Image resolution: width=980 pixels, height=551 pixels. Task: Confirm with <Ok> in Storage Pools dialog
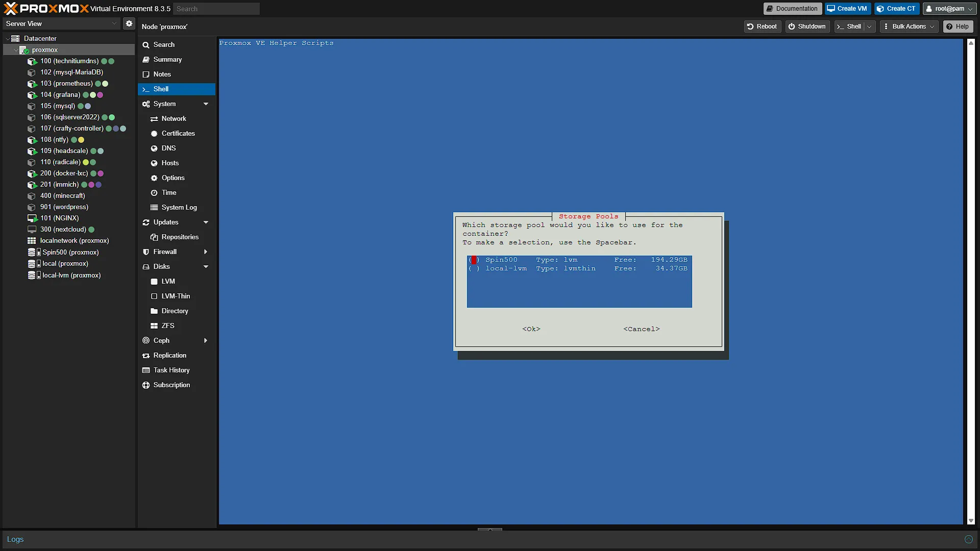(531, 329)
